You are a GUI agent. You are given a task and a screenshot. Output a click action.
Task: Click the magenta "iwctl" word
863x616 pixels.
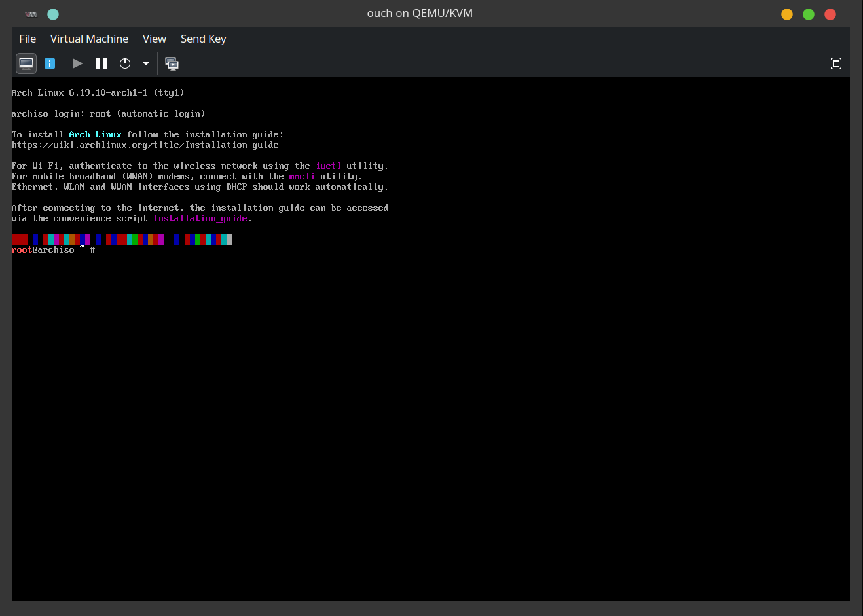pyautogui.click(x=329, y=166)
